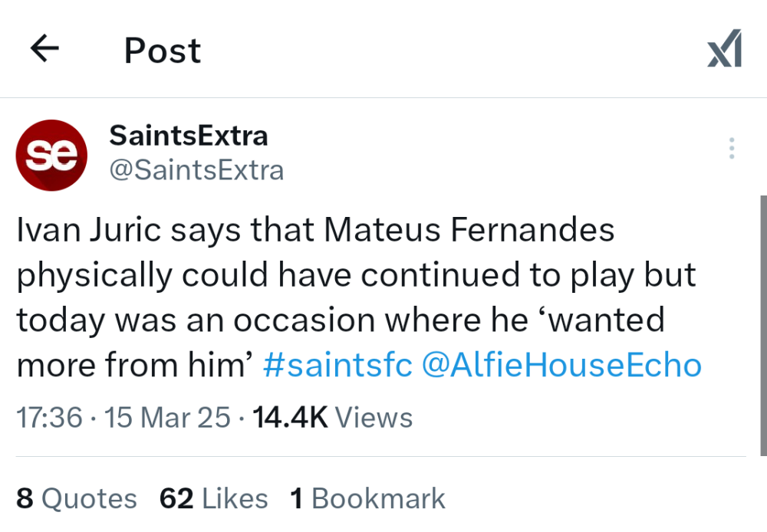Follow the #saintsfc hashtag link

[x=337, y=366]
